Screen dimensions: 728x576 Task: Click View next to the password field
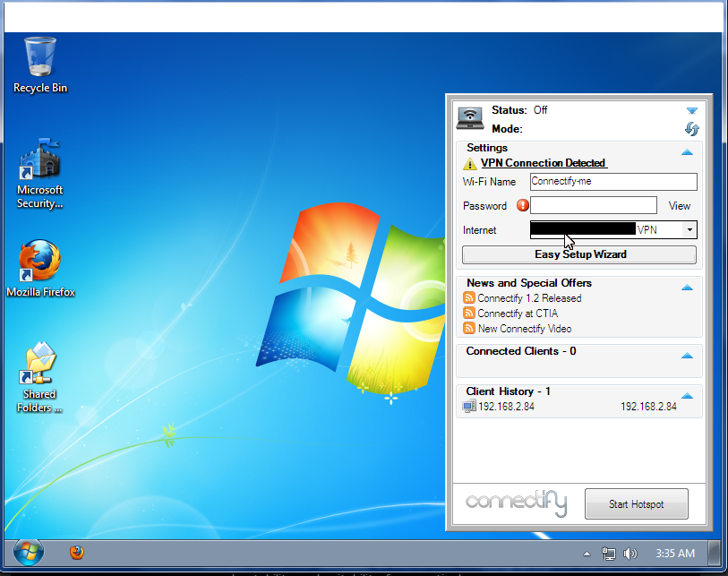tap(680, 206)
